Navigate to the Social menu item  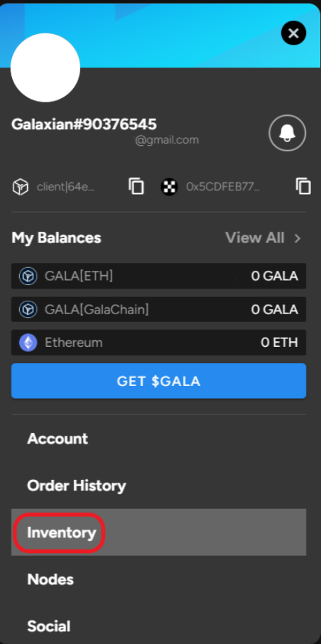click(49, 626)
